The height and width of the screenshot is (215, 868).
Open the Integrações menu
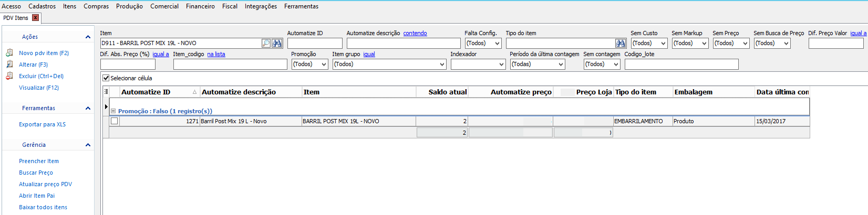[x=261, y=6]
